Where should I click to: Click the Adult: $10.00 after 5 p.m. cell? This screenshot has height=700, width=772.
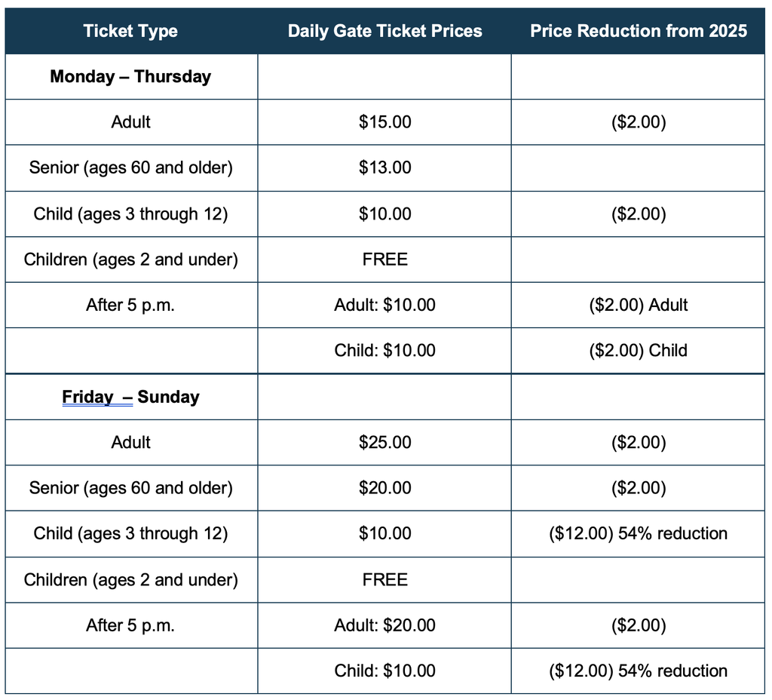pos(384,305)
